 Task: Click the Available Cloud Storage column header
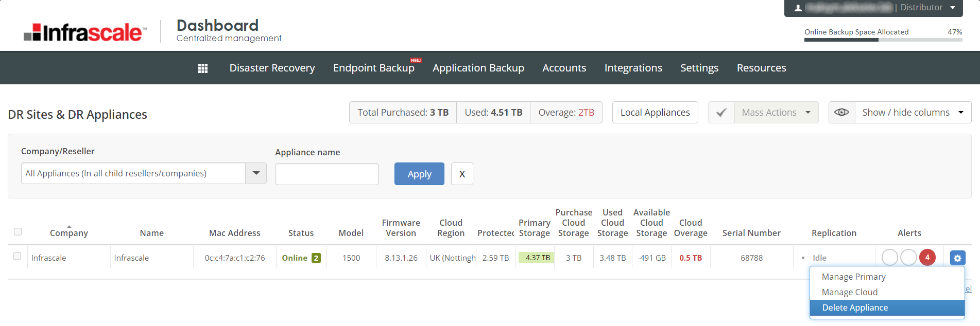651,223
